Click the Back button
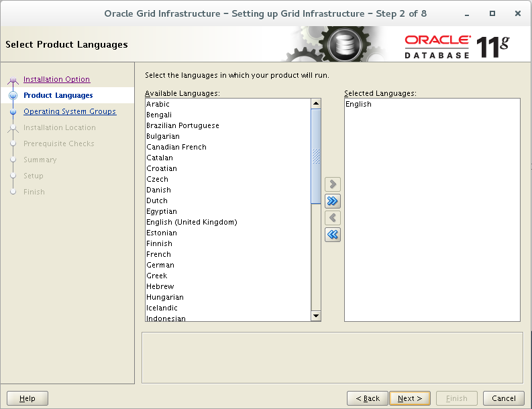 click(x=368, y=398)
